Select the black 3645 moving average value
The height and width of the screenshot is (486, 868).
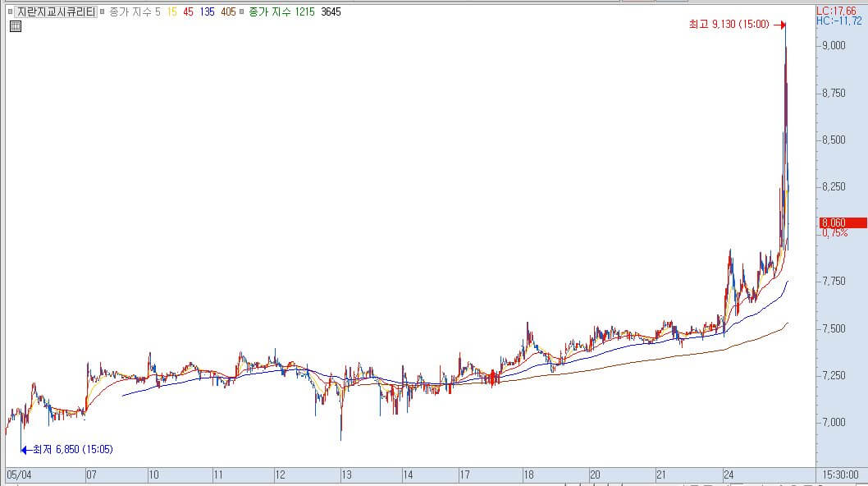331,11
